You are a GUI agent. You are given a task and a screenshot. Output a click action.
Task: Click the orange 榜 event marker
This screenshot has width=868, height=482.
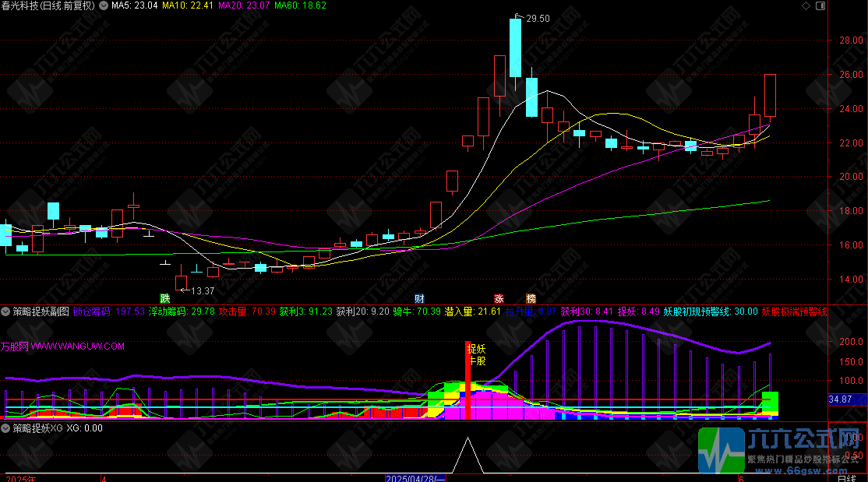531,299
